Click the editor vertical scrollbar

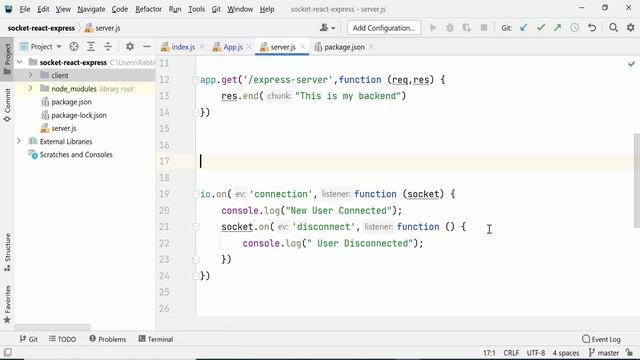(x=637, y=180)
